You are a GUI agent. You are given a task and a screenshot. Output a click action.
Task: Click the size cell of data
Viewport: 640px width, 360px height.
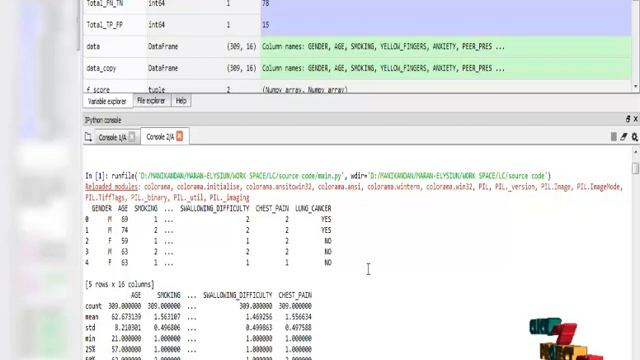click(241, 47)
